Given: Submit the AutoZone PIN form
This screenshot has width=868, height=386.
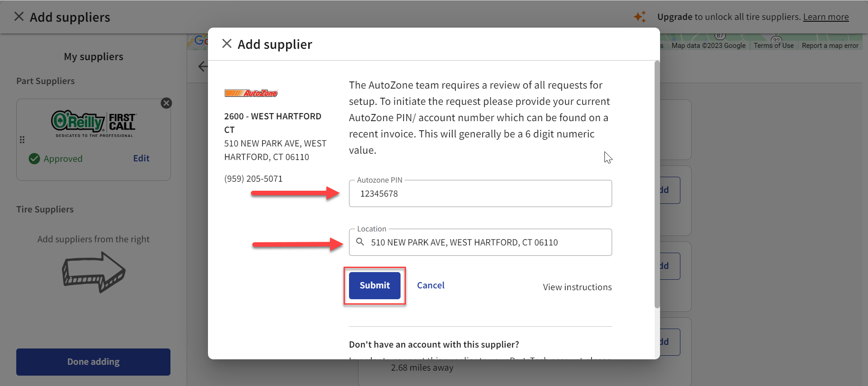Looking at the screenshot, I should [x=374, y=285].
